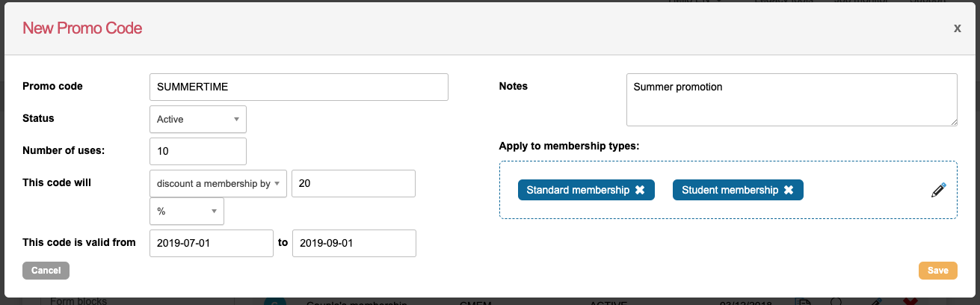This screenshot has width=980, height=305.
Task: Open the percent unit dropdown
Action: click(187, 212)
